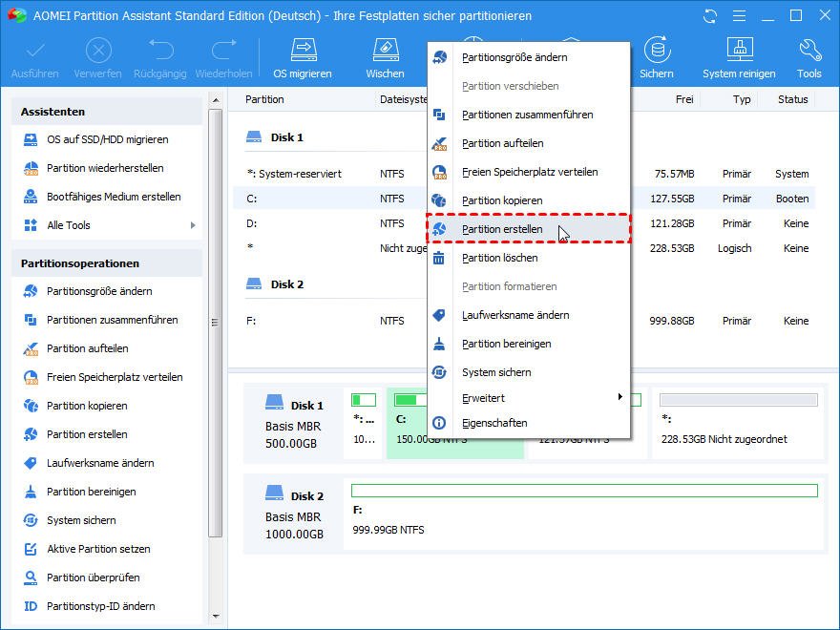Click the Disk 2 header in partition list
The height and width of the screenshot is (630, 840).
point(275,284)
